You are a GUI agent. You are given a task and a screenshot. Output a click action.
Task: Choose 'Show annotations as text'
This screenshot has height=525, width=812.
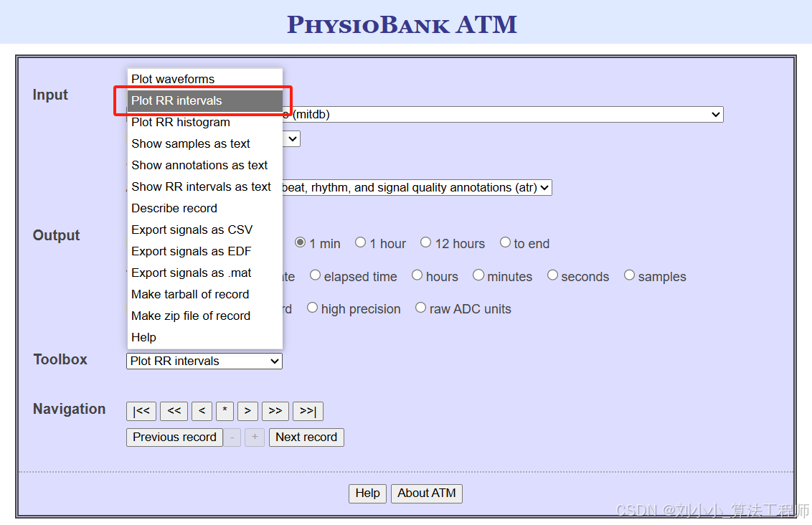coord(204,165)
